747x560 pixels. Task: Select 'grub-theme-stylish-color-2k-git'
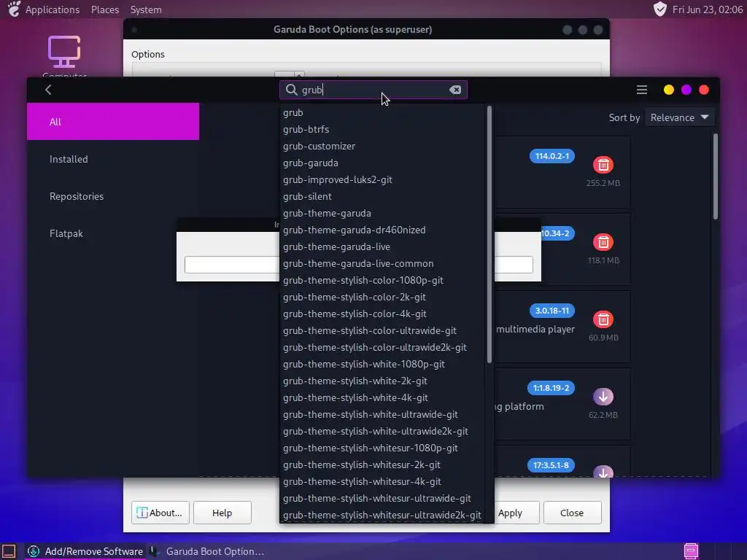382,297
